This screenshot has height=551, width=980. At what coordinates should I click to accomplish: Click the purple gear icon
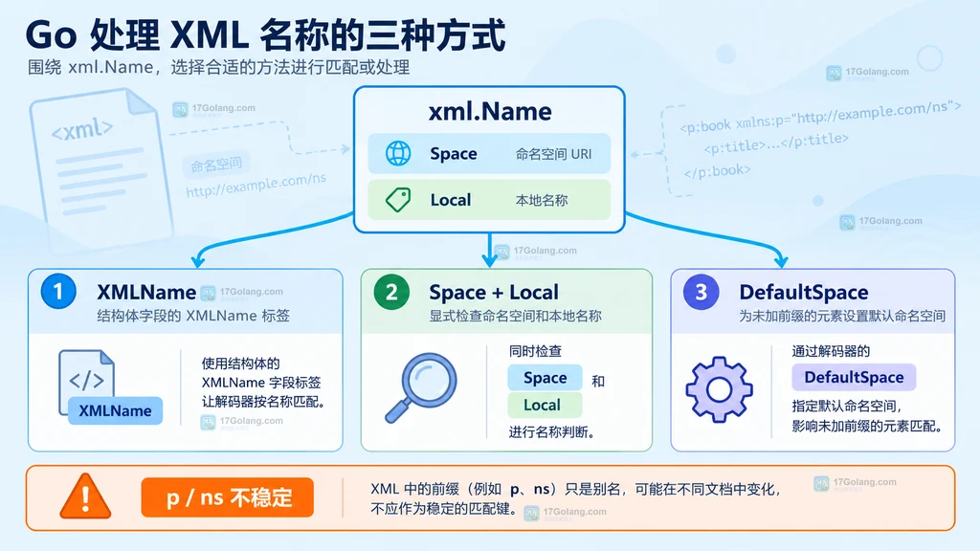click(x=719, y=390)
